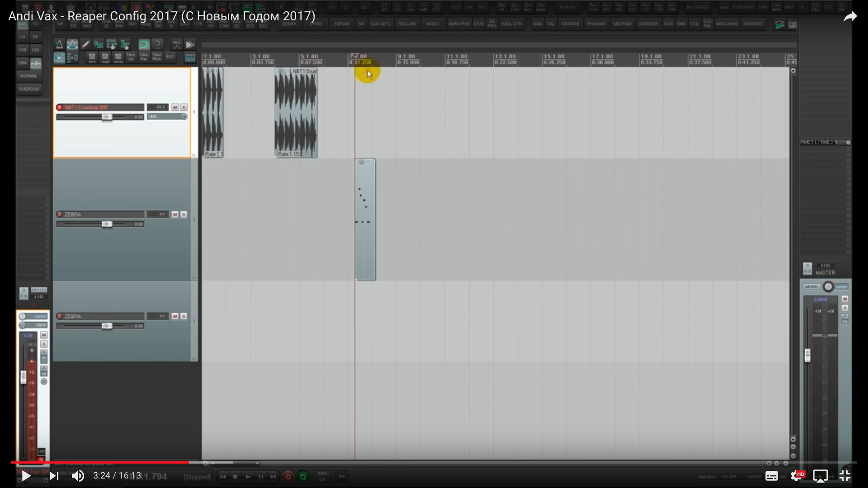Click the SERUM instrument button
Image resolution: width=868 pixels, height=488 pixels.
click(341, 24)
